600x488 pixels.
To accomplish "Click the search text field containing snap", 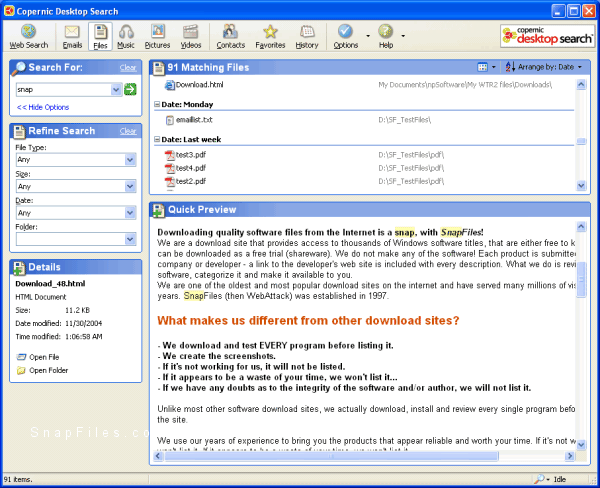I will pos(64,90).
